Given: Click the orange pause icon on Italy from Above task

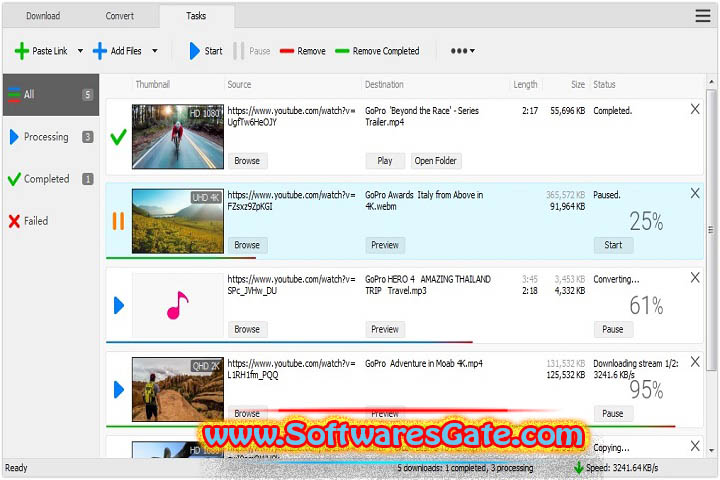Looking at the screenshot, I should coord(118,221).
